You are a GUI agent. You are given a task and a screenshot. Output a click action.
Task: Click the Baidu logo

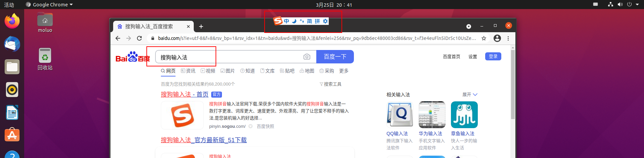[x=133, y=57]
